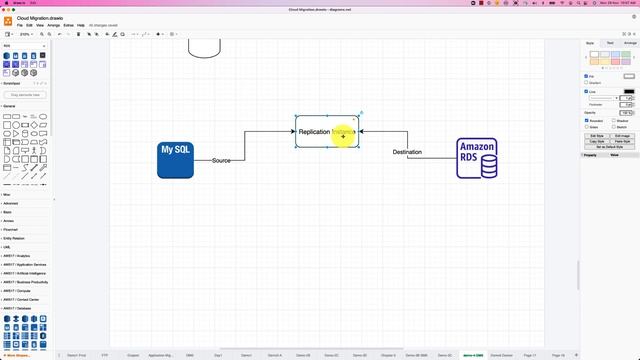640x360 pixels.
Task: Select the My SQL shape on canvas
Action: pos(176,160)
